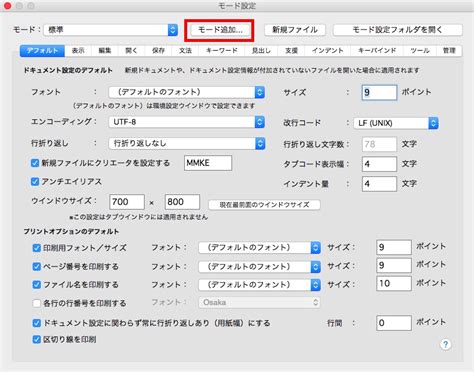Image resolution: width=474 pixels, height=372 pixels.
Task: Switch to the 見出し tab
Action: click(x=261, y=51)
